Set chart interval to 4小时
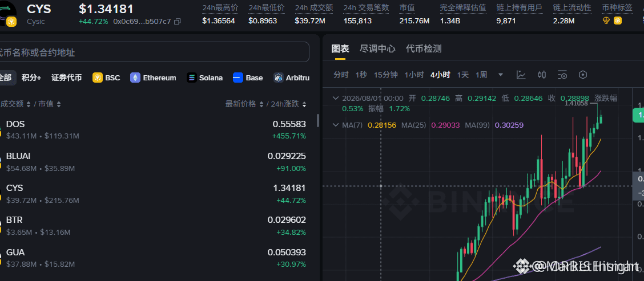644x281 pixels. 440,75
